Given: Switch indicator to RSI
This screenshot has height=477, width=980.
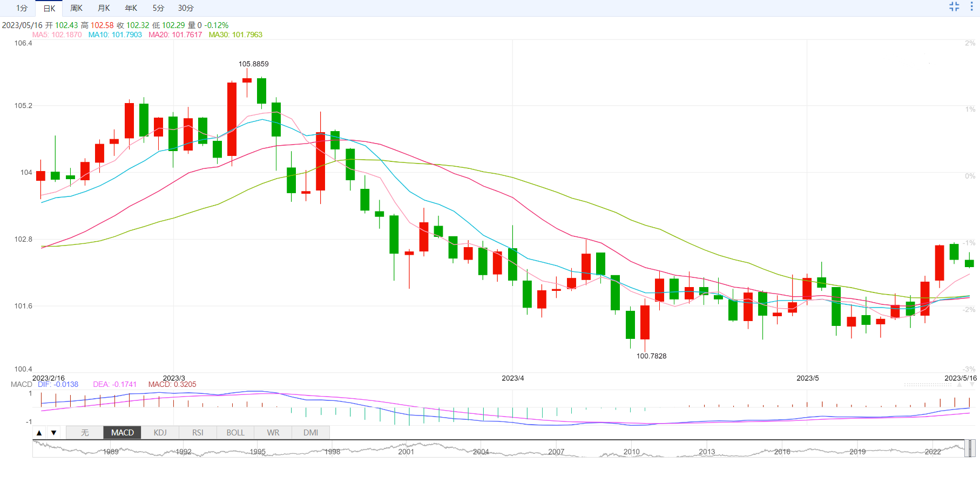Looking at the screenshot, I should pos(198,433).
